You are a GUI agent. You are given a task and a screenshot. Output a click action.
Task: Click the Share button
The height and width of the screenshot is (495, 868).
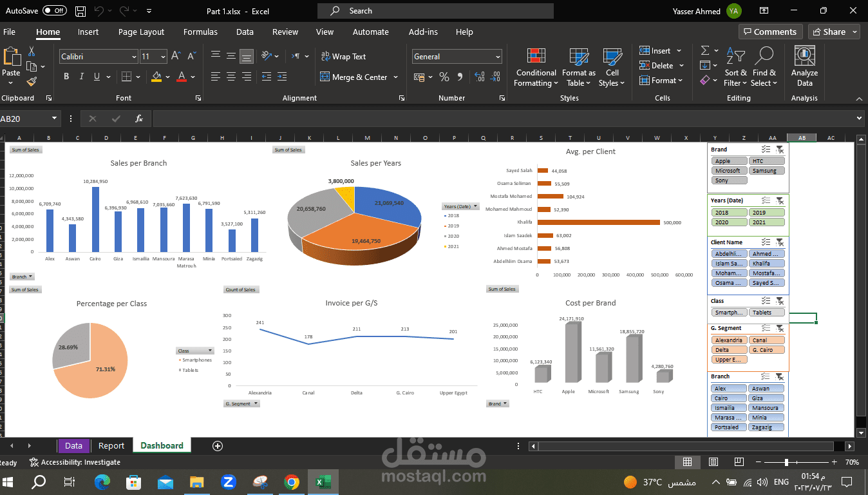point(834,32)
